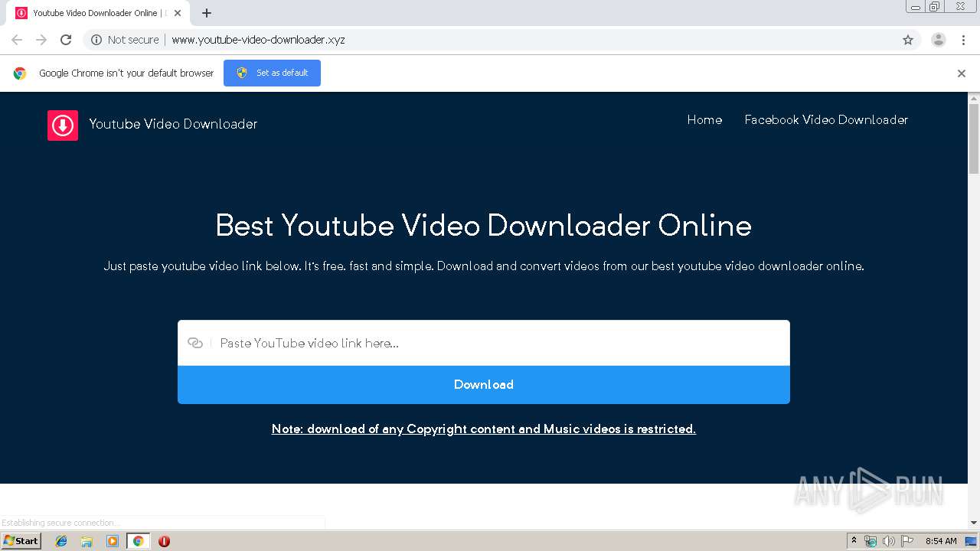Image resolution: width=980 pixels, height=551 pixels.
Task: Click the page vertical scrollbar thumb
Action: (x=974, y=139)
